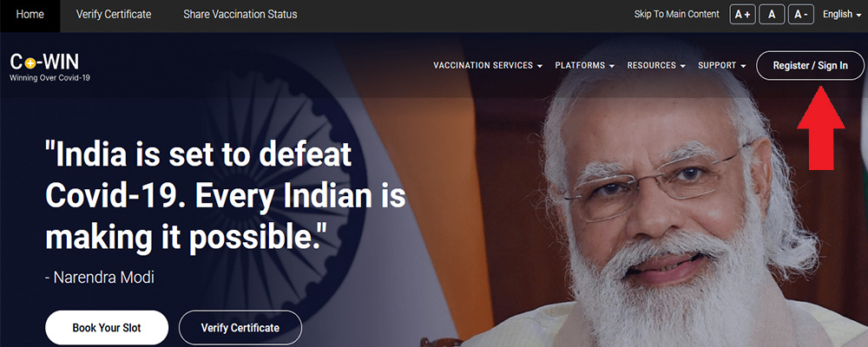Screen dimensions: 868x347
Task: Click the "Winning Over Covid-19" tagline
Action: click(49, 78)
